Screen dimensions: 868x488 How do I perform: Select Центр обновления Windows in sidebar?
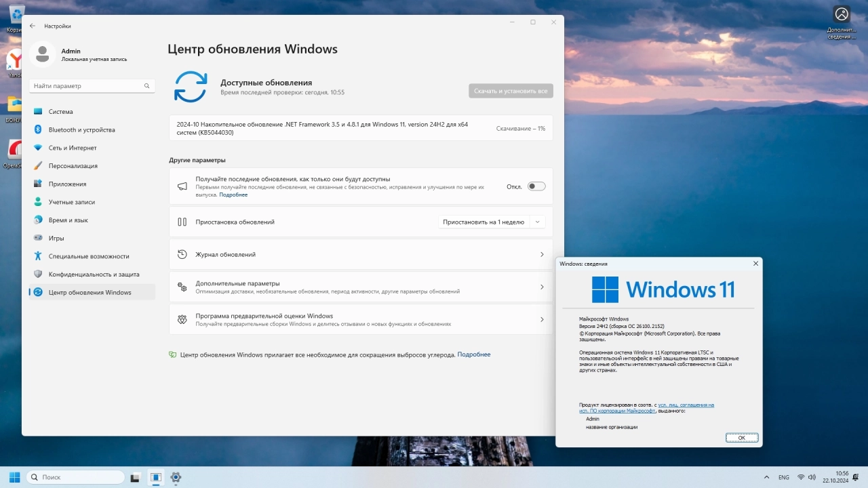pos(92,292)
